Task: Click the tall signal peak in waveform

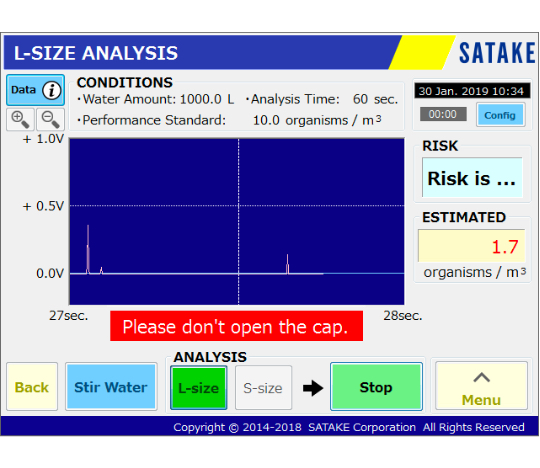Action: coord(88,249)
